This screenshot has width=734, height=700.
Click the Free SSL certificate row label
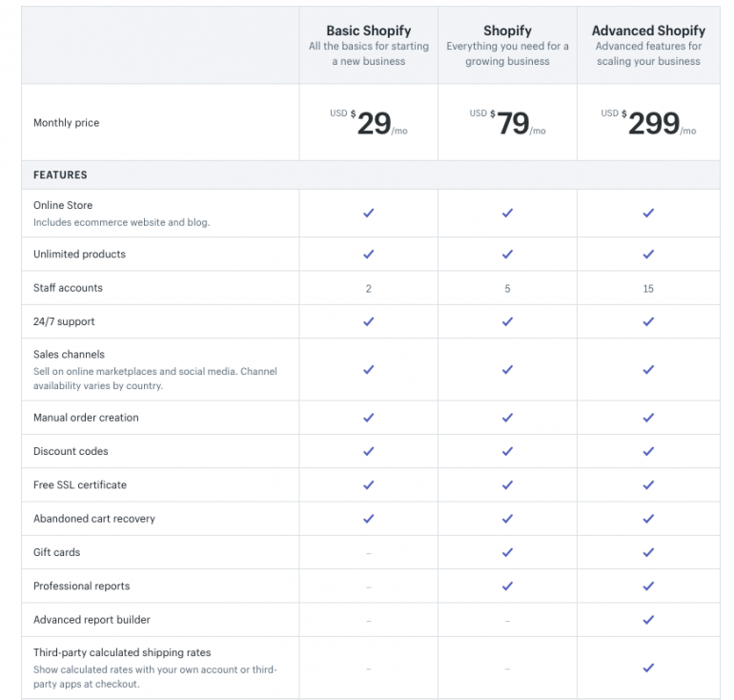click(80, 484)
